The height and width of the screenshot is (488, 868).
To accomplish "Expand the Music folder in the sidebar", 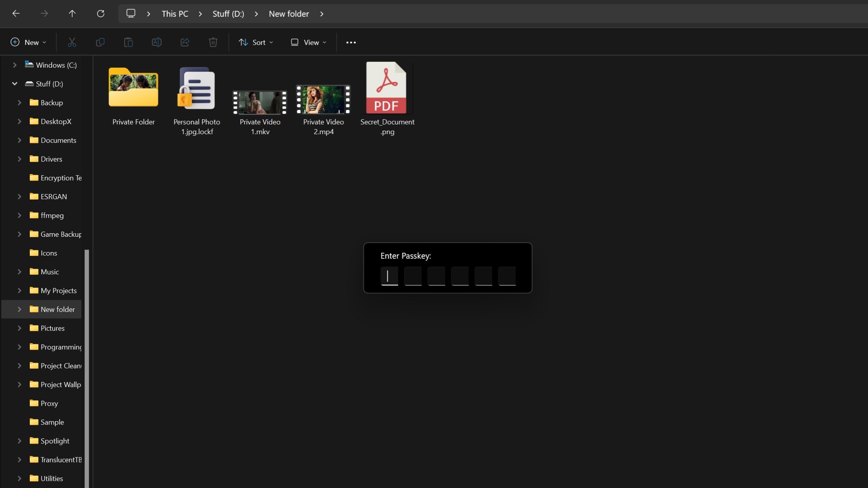I will 20,272.
